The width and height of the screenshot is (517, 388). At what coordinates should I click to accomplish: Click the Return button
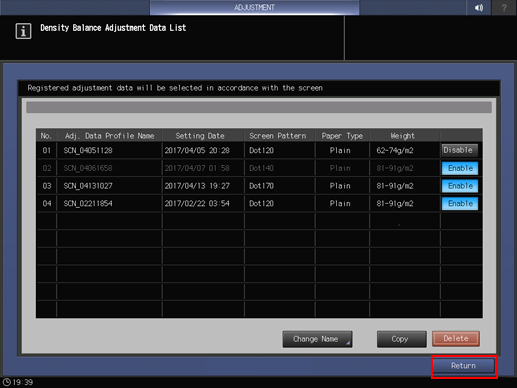point(464,366)
